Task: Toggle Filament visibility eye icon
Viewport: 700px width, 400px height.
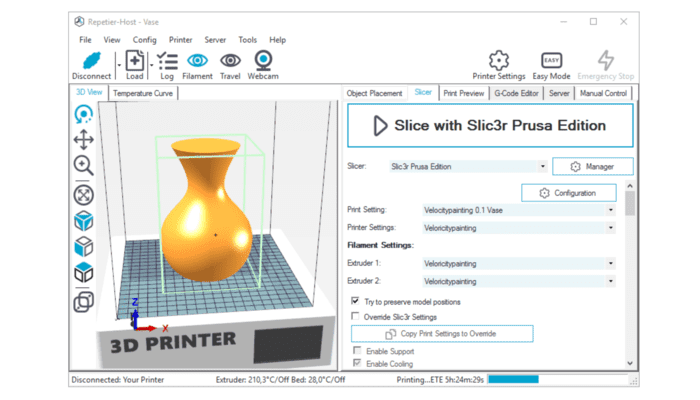Action: click(x=197, y=60)
